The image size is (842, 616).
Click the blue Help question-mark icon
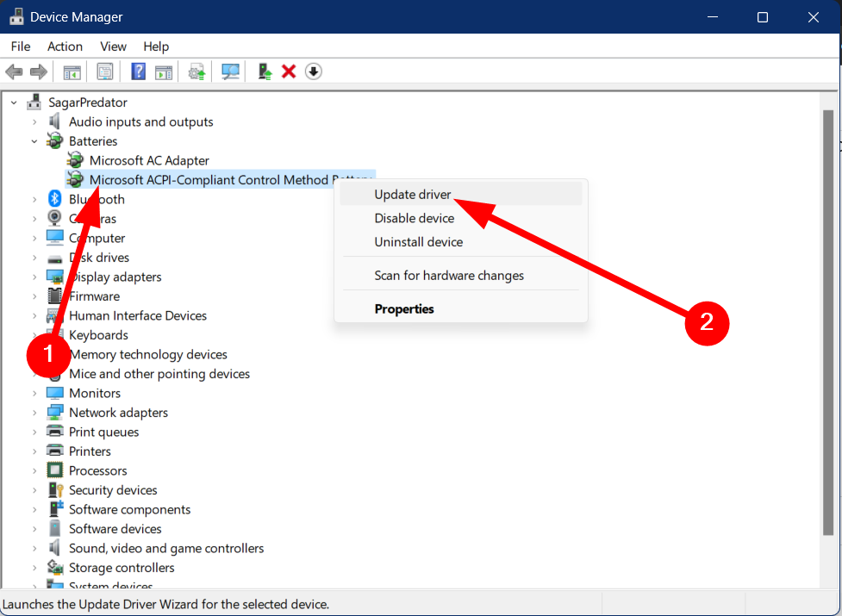click(139, 72)
